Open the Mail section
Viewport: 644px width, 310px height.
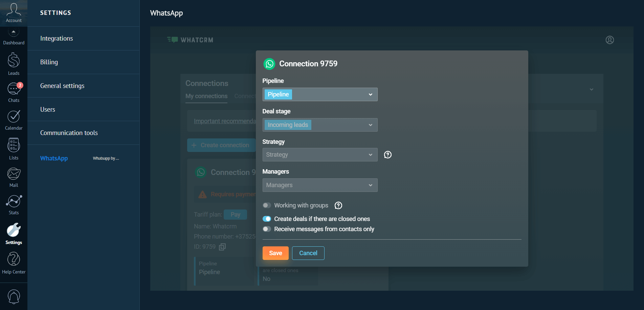(x=14, y=177)
